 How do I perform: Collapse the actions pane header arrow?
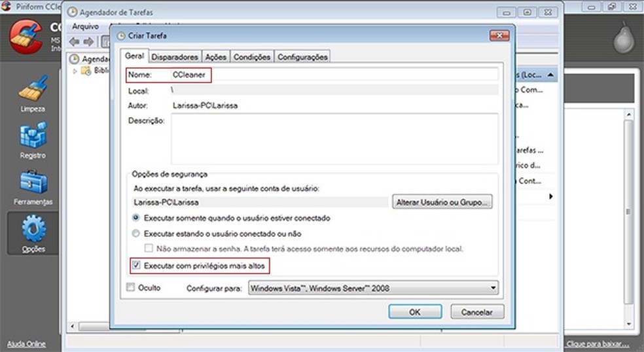(550, 75)
